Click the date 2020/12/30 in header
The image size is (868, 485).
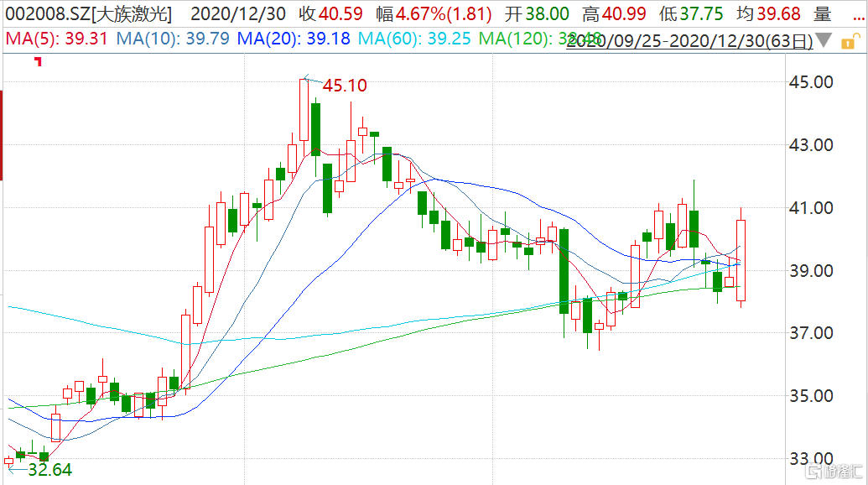(238, 13)
